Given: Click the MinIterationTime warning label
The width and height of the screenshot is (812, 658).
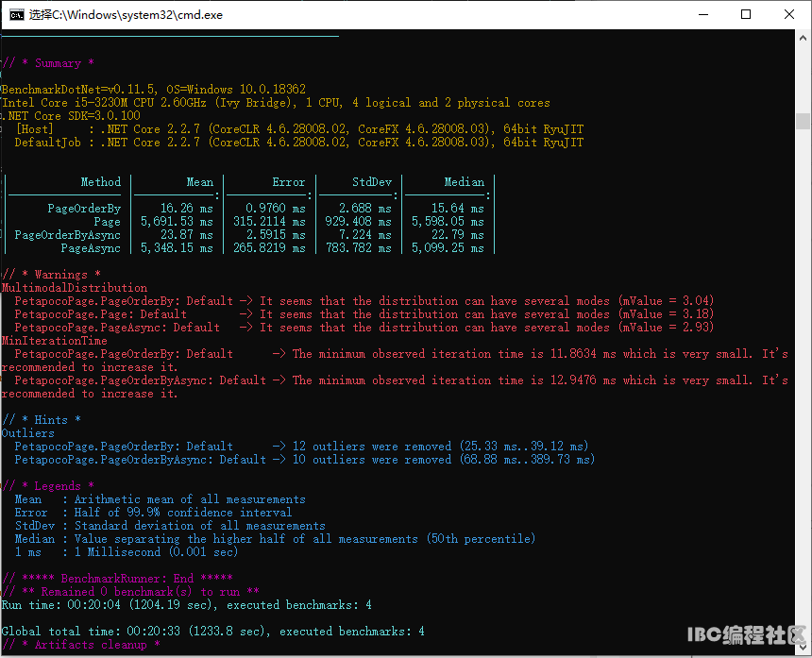Looking at the screenshot, I should pos(55,341).
